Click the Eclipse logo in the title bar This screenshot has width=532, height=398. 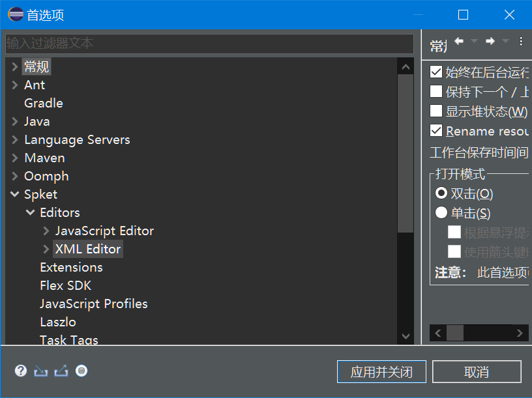point(14,14)
